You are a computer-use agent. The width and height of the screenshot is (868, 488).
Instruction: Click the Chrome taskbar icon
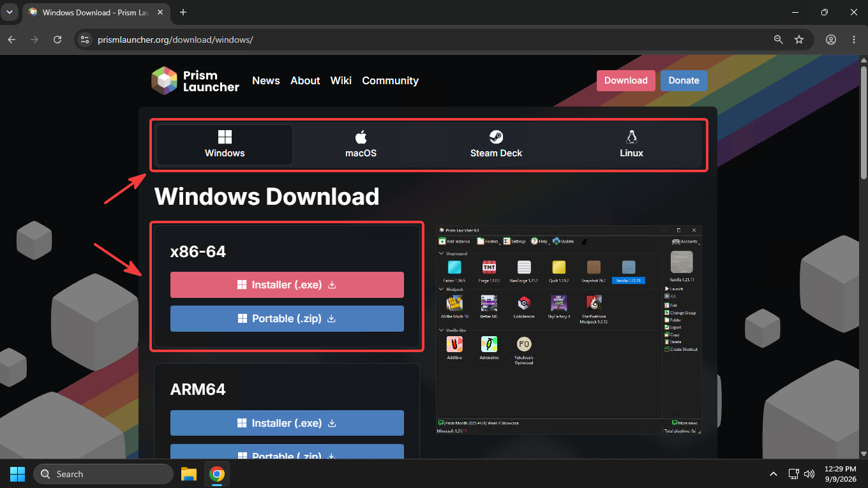pyautogui.click(x=217, y=474)
